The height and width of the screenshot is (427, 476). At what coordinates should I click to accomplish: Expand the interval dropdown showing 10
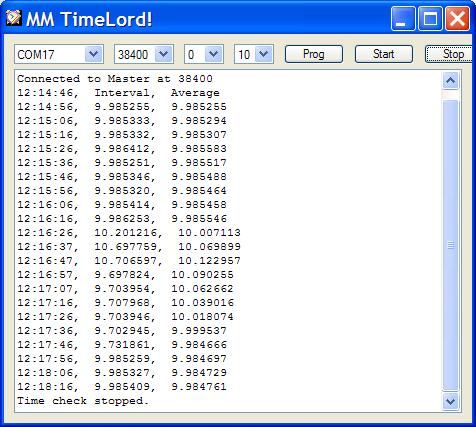pos(264,54)
